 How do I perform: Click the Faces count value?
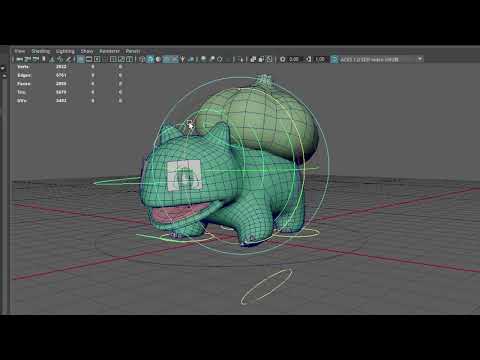tap(61, 83)
